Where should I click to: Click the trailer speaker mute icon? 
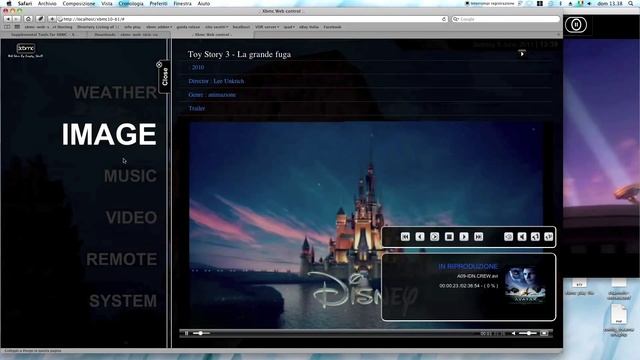[513, 333]
